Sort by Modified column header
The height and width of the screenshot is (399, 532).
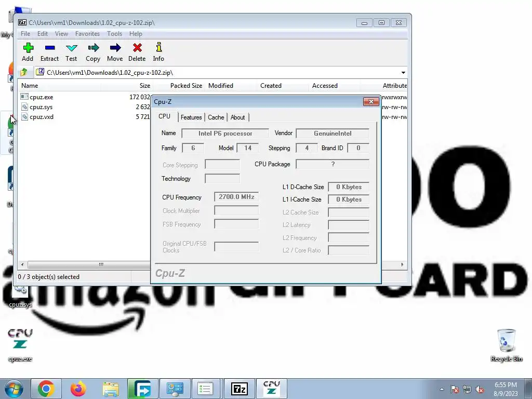point(231,86)
